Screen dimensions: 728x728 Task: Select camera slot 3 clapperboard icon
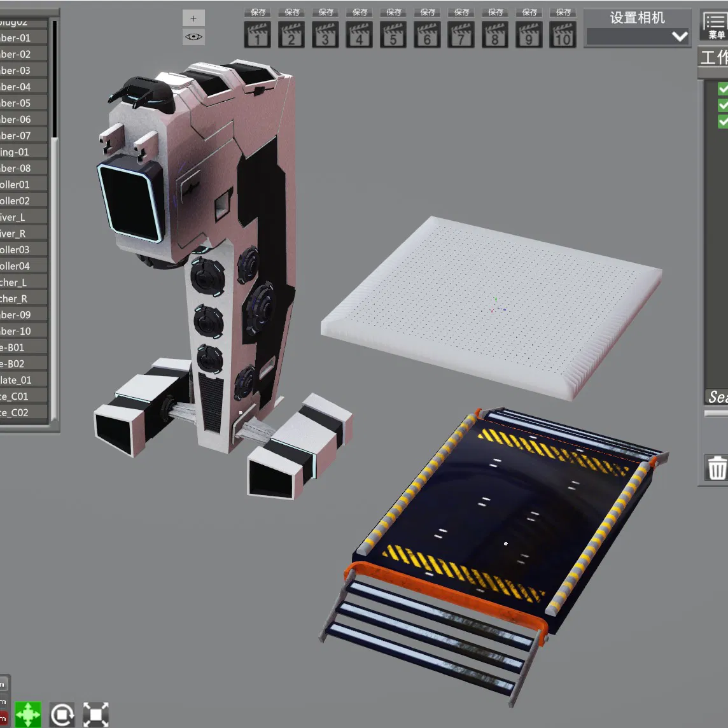pos(325,35)
